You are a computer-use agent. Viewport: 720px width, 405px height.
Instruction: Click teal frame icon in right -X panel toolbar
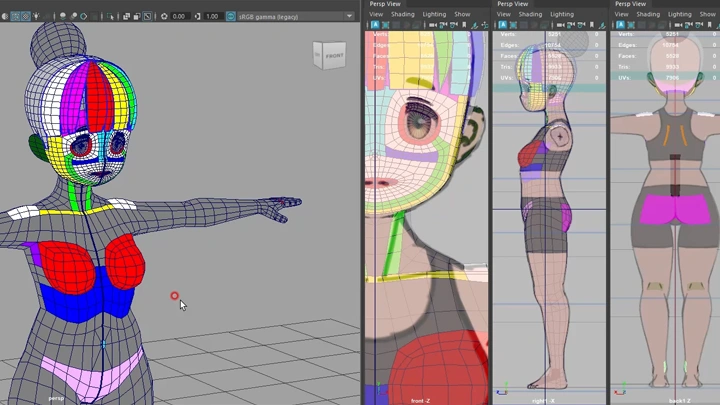[513, 25]
